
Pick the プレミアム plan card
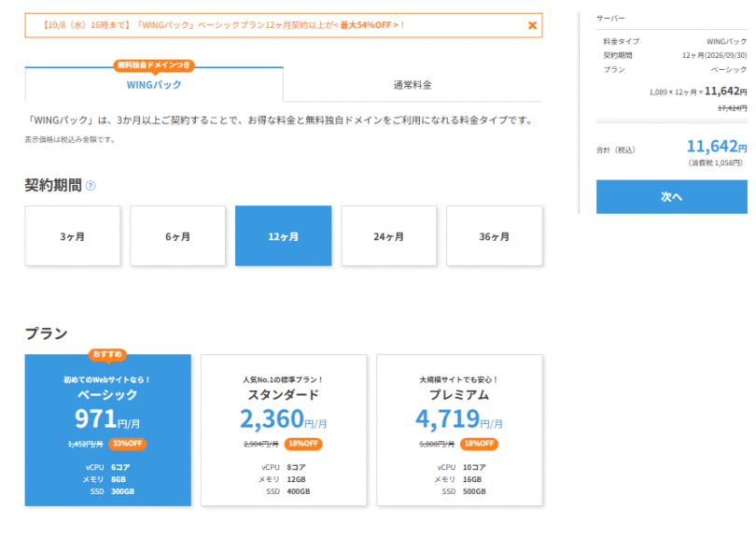[x=459, y=430]
